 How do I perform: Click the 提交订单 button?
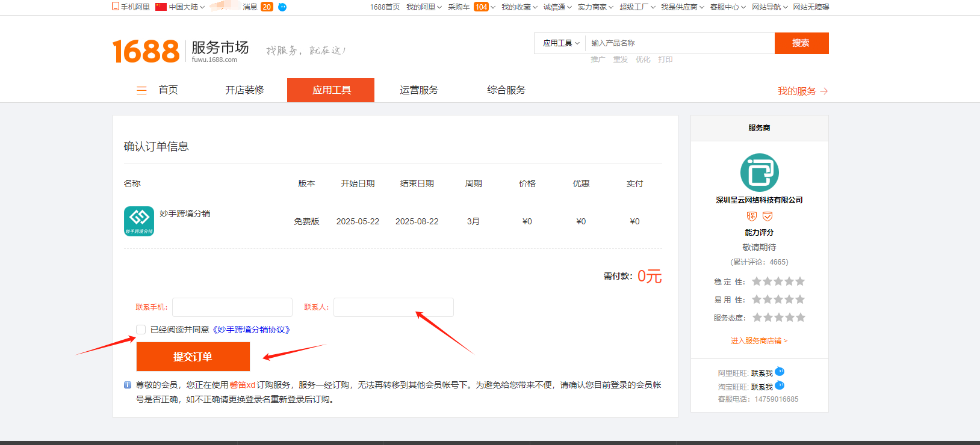[193, 357]
